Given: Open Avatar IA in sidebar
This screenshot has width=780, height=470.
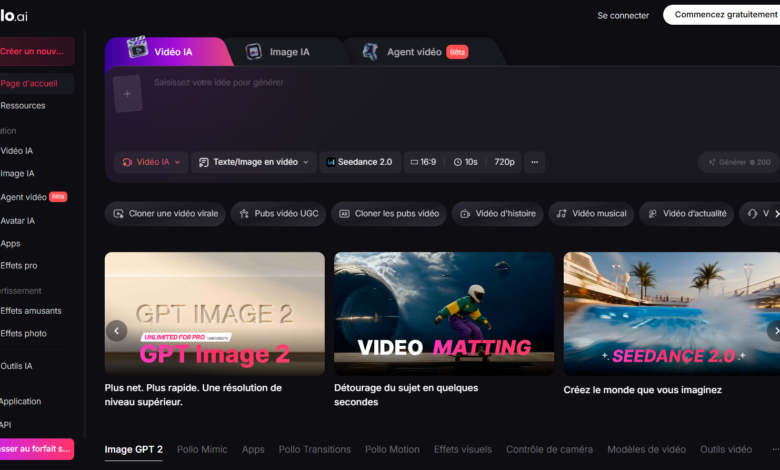Looking at the screenshot, I should (x=18, y=221).
